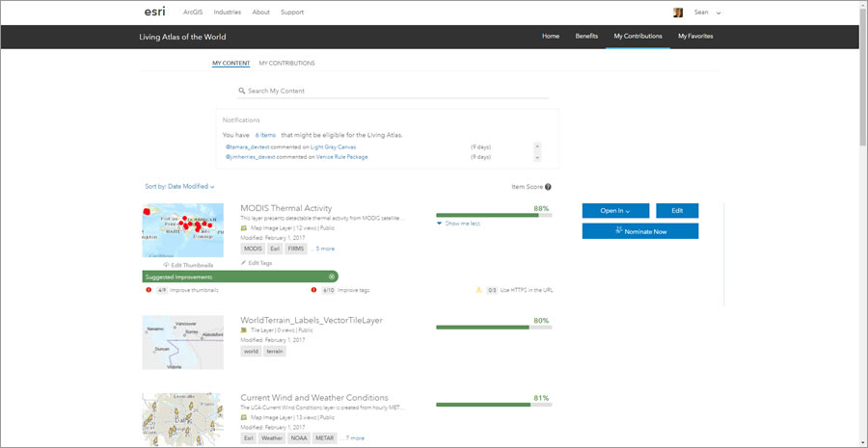The image size is (868, 448).
Task: Open the Light Gray Canvas link
Action: tap(333, 147)
